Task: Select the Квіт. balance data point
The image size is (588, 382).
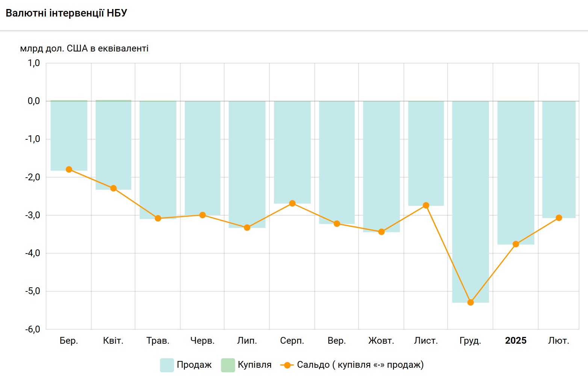Action: click(x=113, y=188)
